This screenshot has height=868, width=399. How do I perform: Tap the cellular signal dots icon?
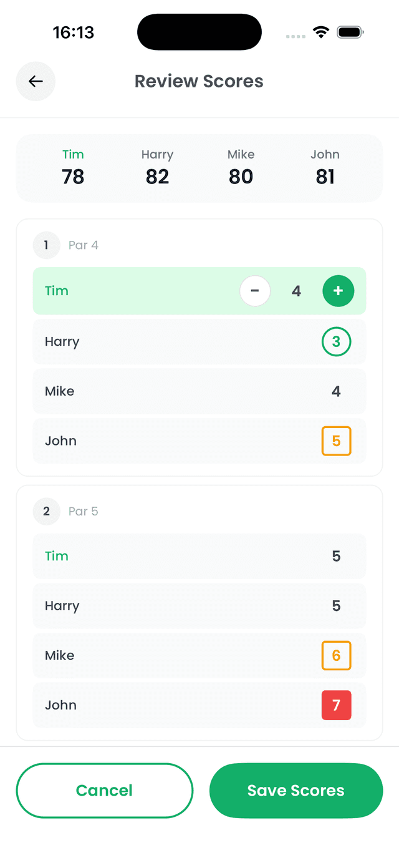(294, 36)
